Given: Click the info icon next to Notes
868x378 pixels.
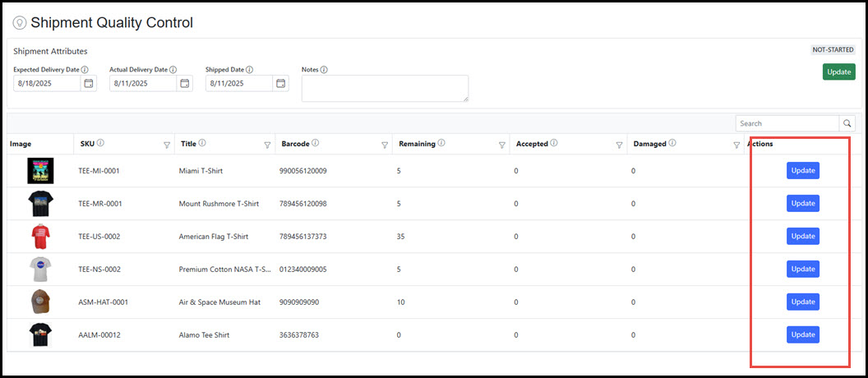Looking at the screenshot, I should (324, 70).
